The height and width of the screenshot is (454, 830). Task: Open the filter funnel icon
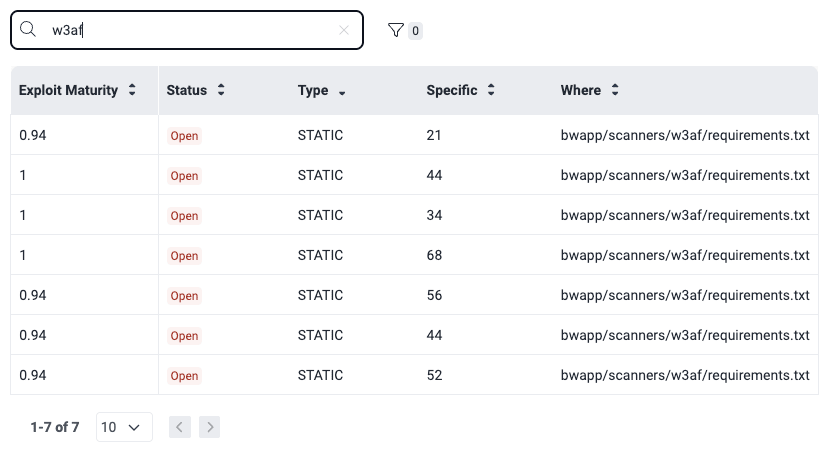point(396,31)
